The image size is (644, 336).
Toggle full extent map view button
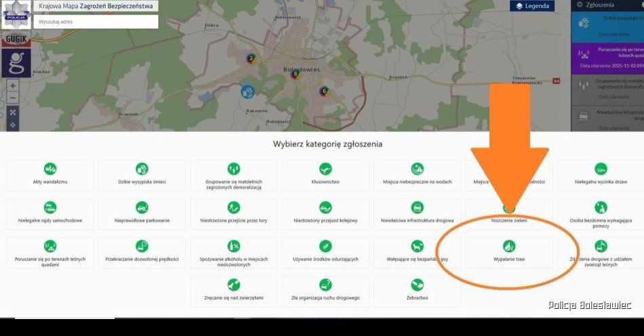pos(13,112)
